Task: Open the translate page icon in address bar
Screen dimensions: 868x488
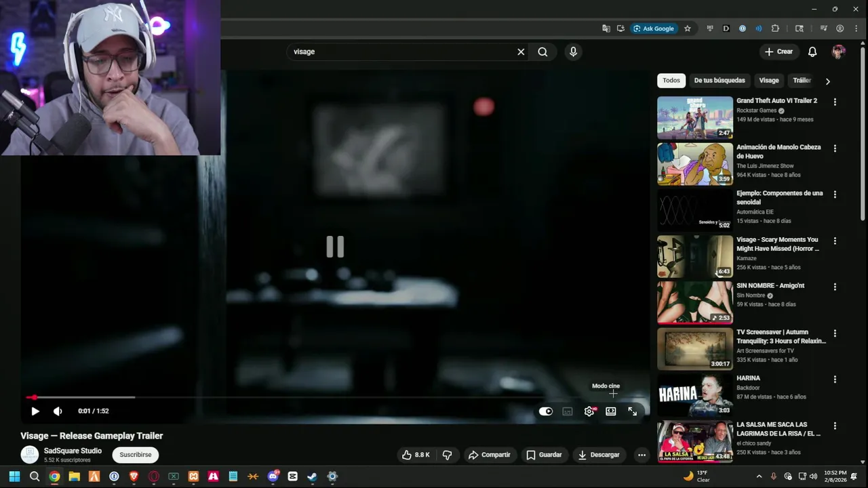Action: 606,28
